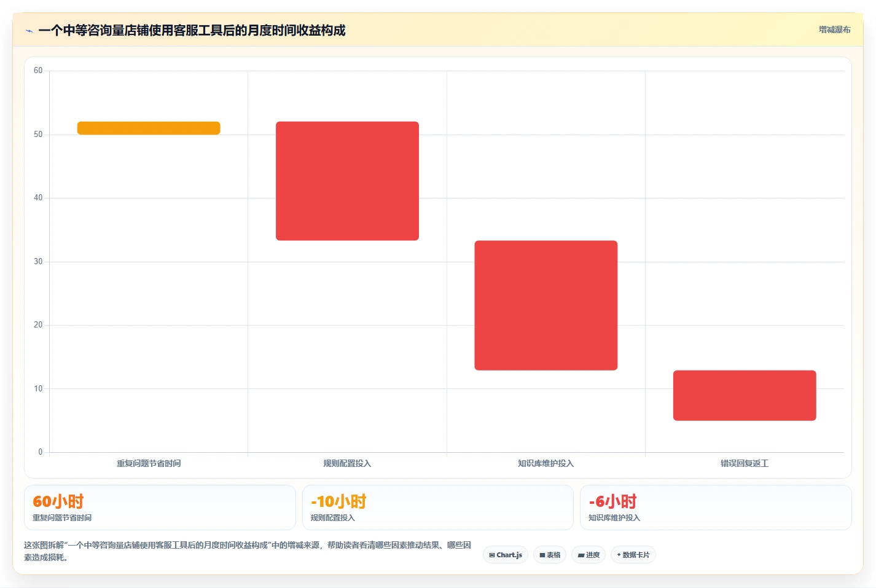Select the Chart.js tag chip
Viewport: 876px width, 588px height.
click(506, 555)
